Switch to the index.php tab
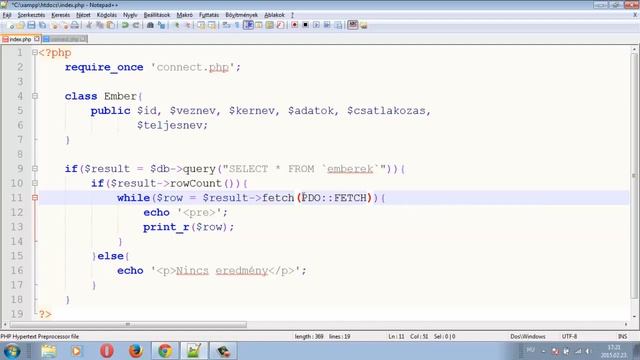The height and width of the screenshot is (360, 640). tap(20, 39)
